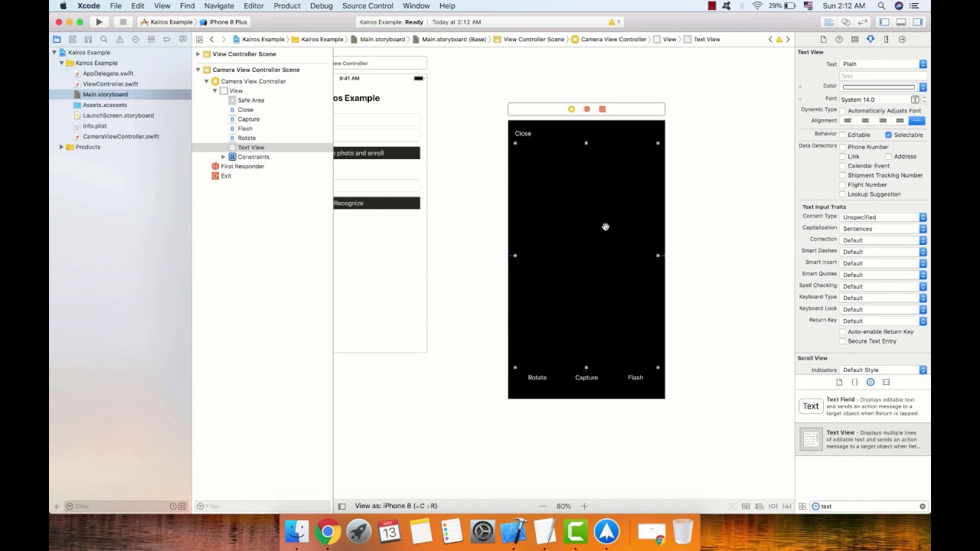The width and height of the screenshot is (980, 551).
Task: Show the Code Snippet library braces icon
Action: 854,382
